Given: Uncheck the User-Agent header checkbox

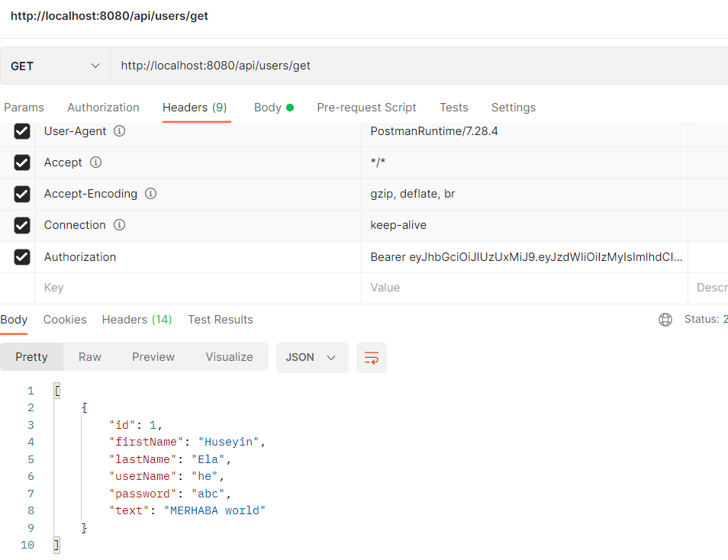Looking at the screenshot, I should coord(22,131).
